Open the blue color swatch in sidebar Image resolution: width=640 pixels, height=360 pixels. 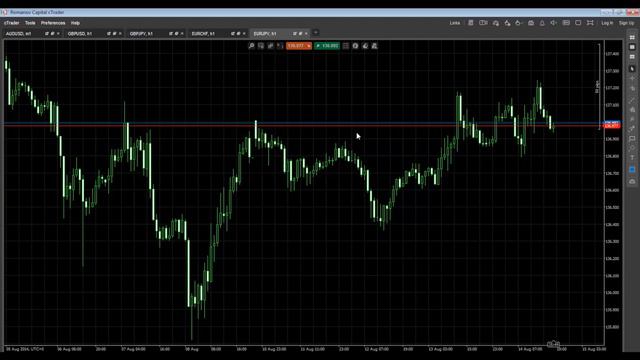coord(632,169)
